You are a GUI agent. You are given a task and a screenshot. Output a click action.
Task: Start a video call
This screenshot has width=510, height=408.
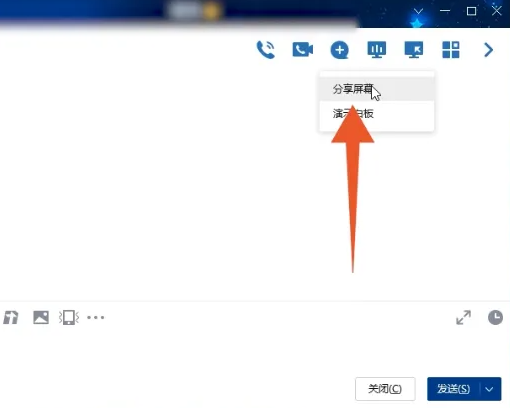pos(303,50)
